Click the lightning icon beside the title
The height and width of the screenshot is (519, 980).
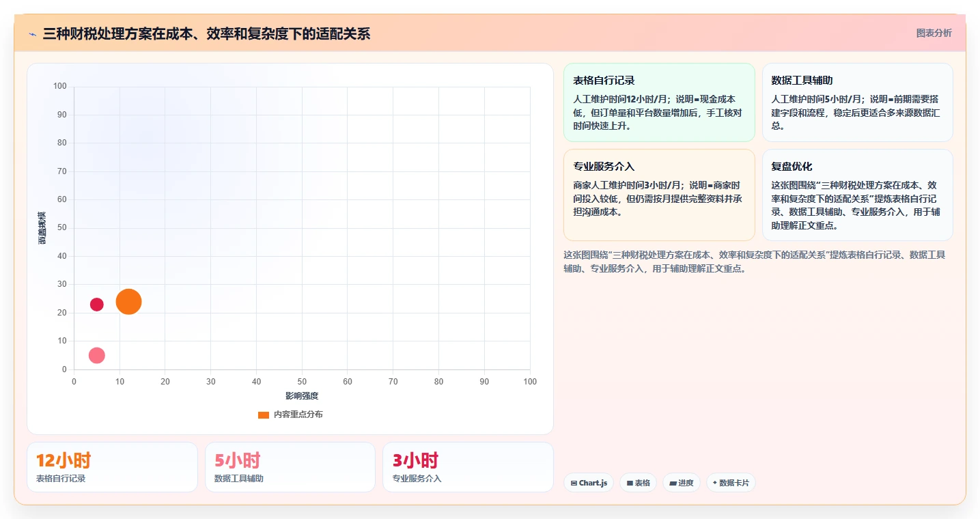tap(32, 34)
